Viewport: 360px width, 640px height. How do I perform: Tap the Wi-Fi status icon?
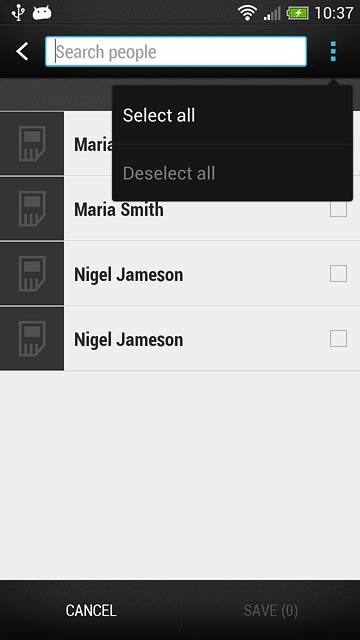click(x=247, y=13)
